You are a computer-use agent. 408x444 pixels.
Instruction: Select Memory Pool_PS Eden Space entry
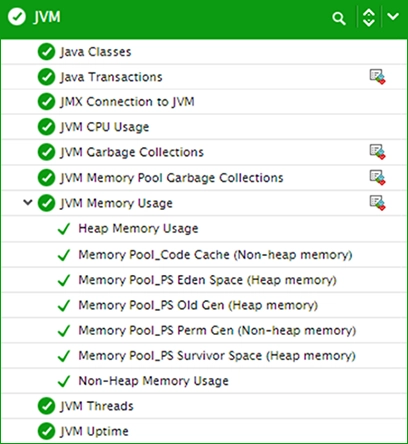click(207, 280)
